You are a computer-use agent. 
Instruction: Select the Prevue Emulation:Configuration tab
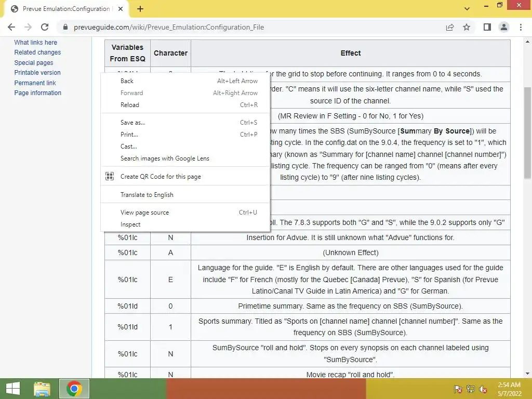(66, 9)
